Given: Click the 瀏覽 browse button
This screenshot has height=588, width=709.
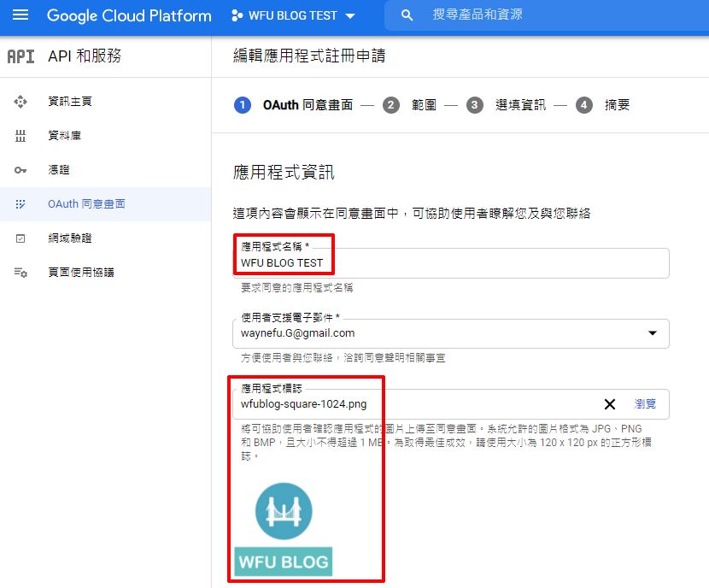Looking at the screenshot, I should point(645,404).
